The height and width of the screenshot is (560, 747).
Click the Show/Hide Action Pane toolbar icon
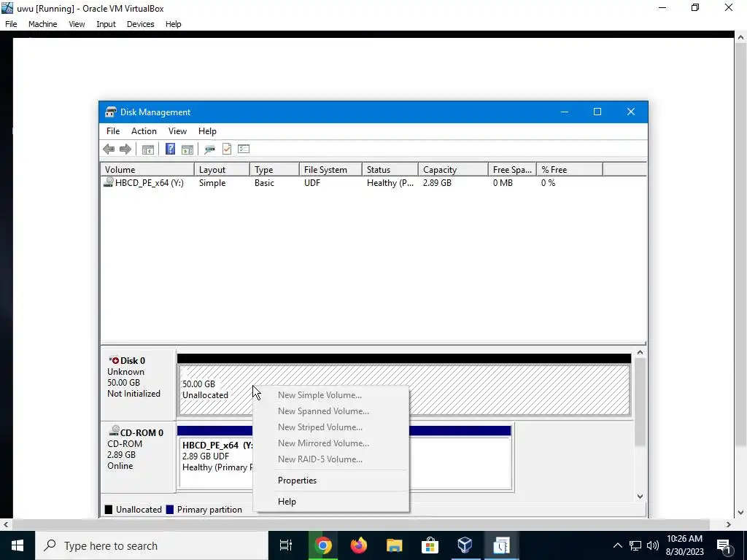pyautogui.click(x=187, y=149)
